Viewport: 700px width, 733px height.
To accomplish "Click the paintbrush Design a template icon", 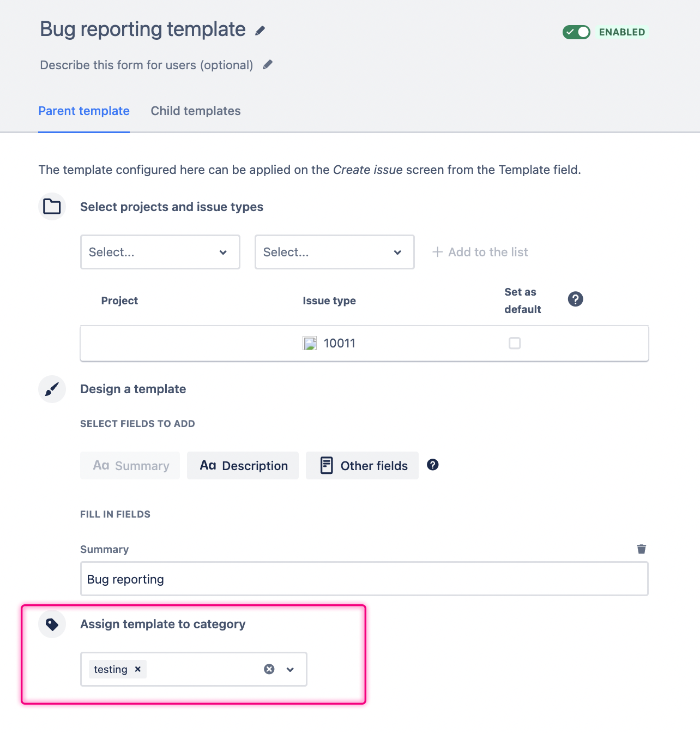I will [51, 389].
